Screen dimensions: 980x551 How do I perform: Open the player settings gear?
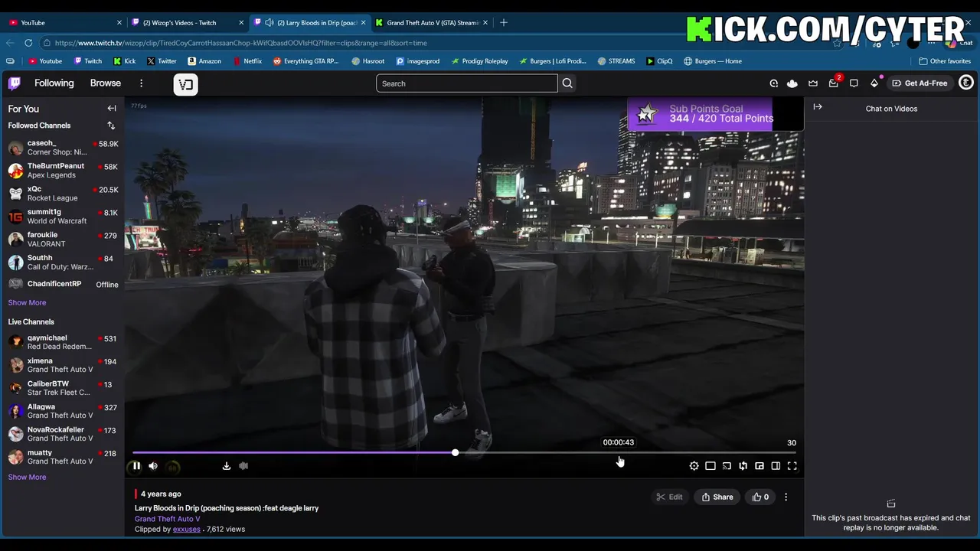click(x=694, y=466)
